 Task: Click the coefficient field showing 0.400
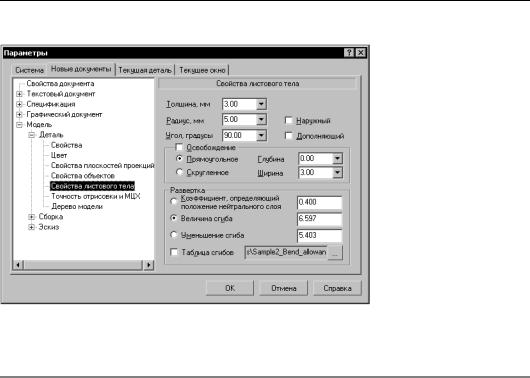pyautogui.click(x=319, y=203)
